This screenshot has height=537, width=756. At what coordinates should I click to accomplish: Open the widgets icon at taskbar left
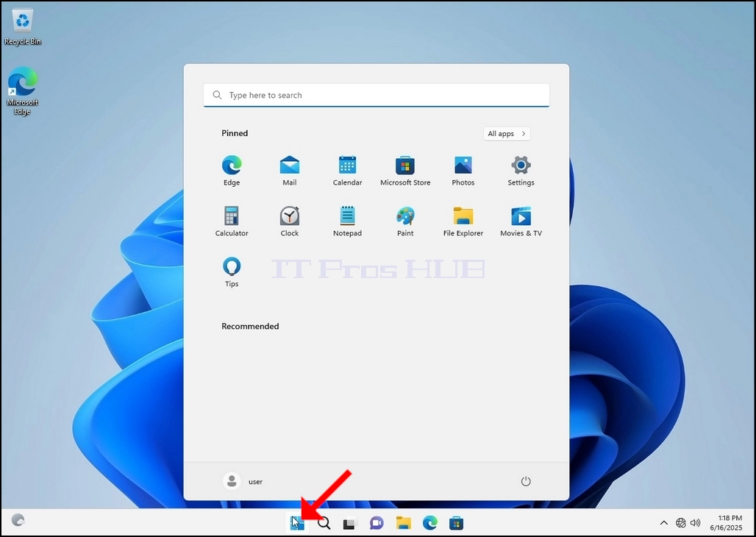click(18, 519)
